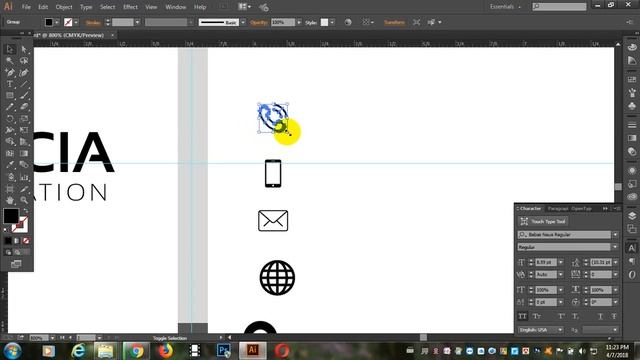
Task: Toggle Superscript in Character panel
Action: coord(562,316)
